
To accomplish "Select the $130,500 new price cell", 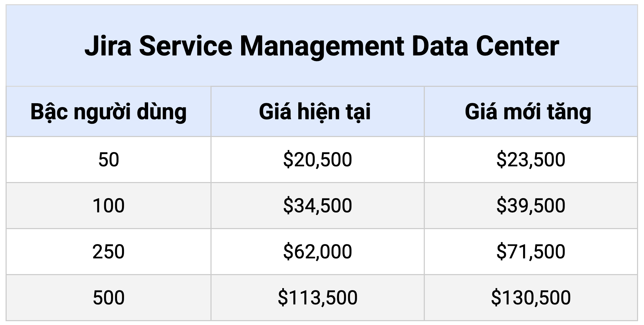I will point(531,298).
